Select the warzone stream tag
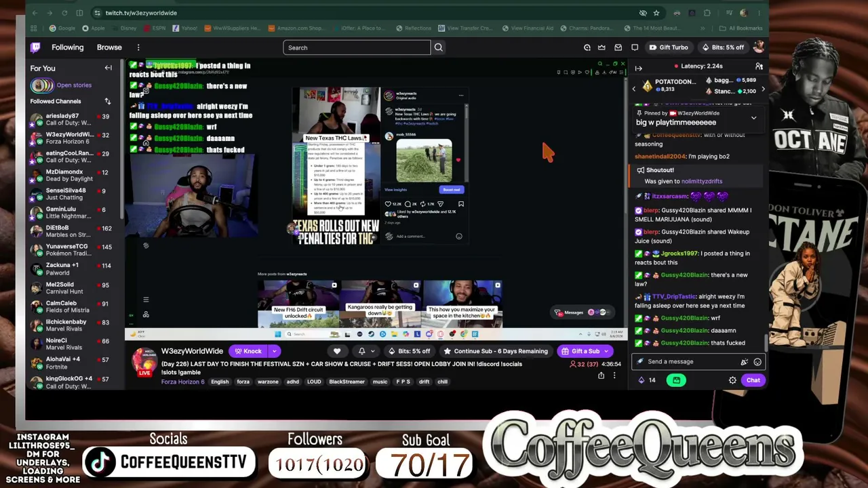 coord(268,382)
